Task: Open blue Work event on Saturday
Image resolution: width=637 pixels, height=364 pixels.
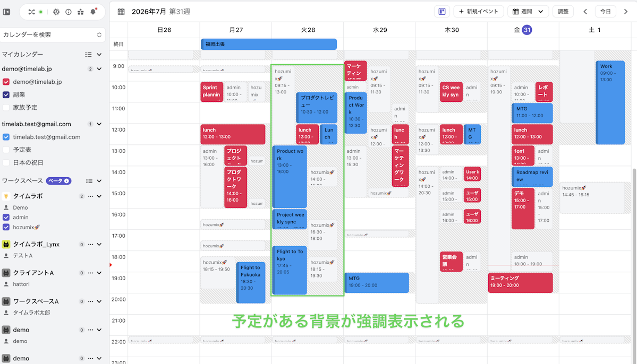Action: coord(610,102)
